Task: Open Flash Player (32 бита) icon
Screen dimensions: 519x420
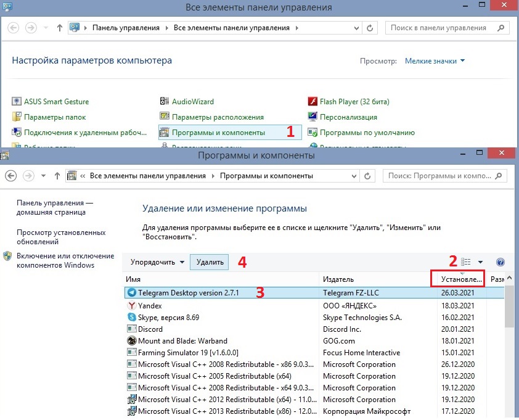Action: (313, 101)
